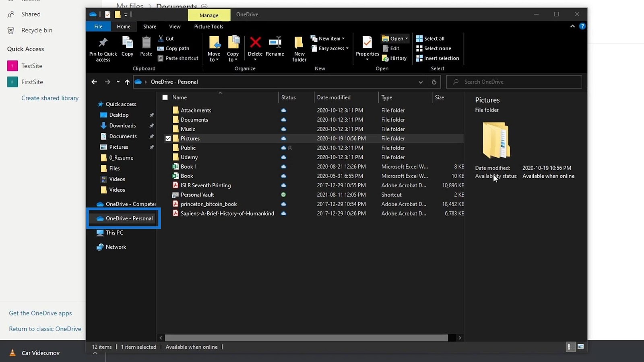Click the green sync status icon for Personal Vault
644x362 pixels.
click(283, 195)
